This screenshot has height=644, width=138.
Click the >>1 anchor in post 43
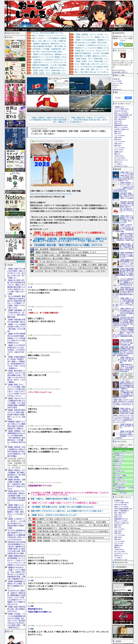pyautogui.click(x=30, y=287)
